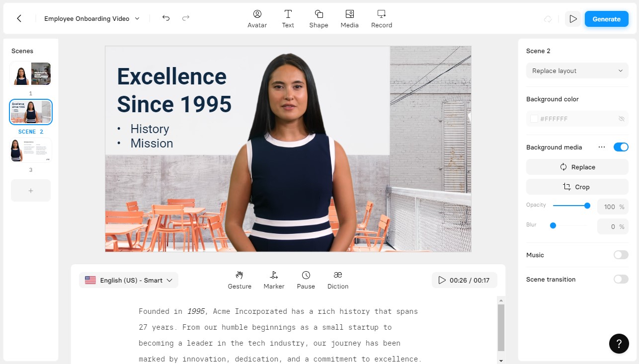639x364 pixels.
Task: Add a new scene with the plus button
Action: (30, 190)
